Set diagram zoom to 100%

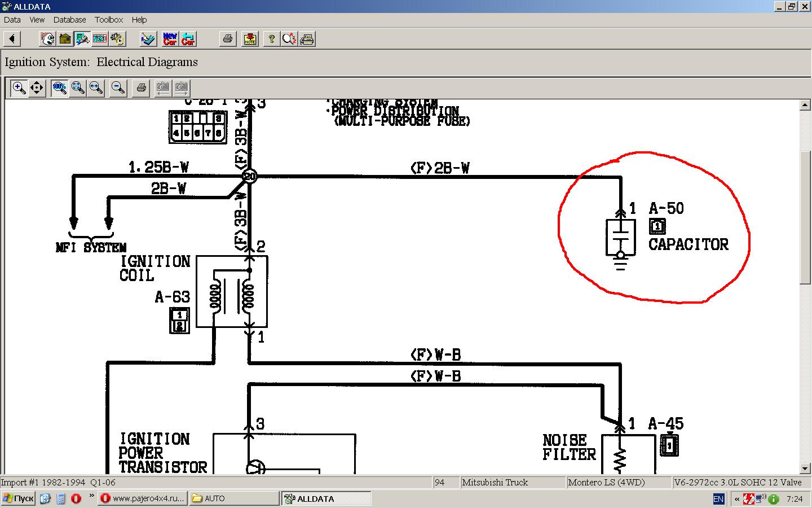point(59,88)
